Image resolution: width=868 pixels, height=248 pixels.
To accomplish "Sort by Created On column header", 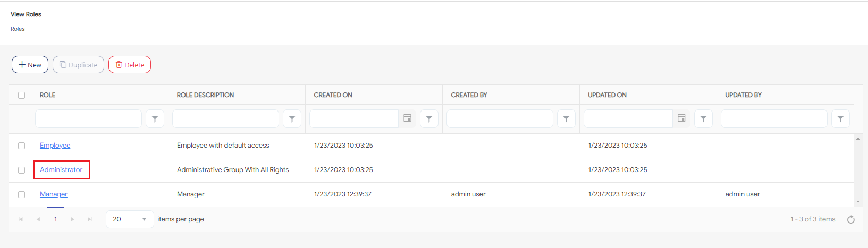I will (x=333, y=95).
